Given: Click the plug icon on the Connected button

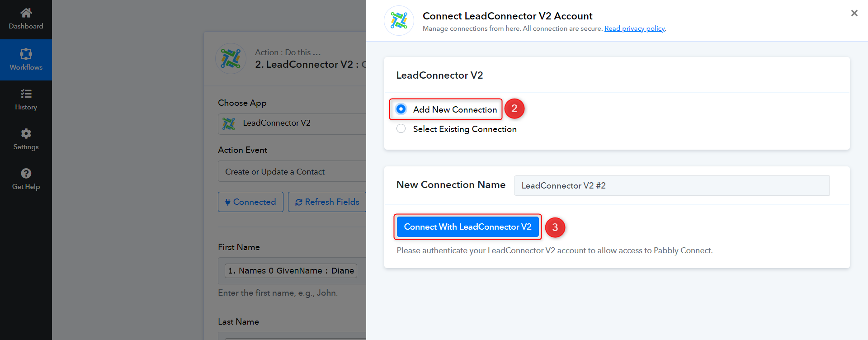Looking at the screenshot, I should tap(228, 202).
